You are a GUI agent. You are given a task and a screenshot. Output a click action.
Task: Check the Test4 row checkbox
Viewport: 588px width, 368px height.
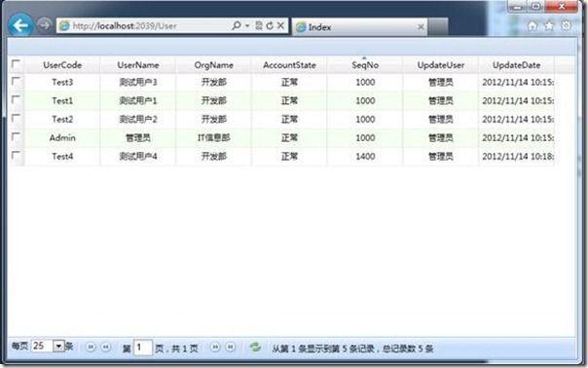pos(16,156)
